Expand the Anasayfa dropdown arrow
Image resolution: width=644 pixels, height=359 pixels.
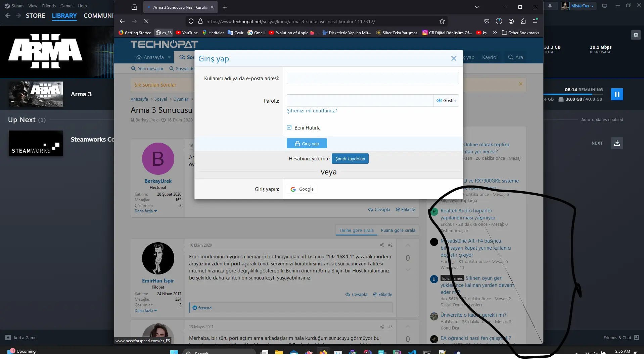coord(169,57)
